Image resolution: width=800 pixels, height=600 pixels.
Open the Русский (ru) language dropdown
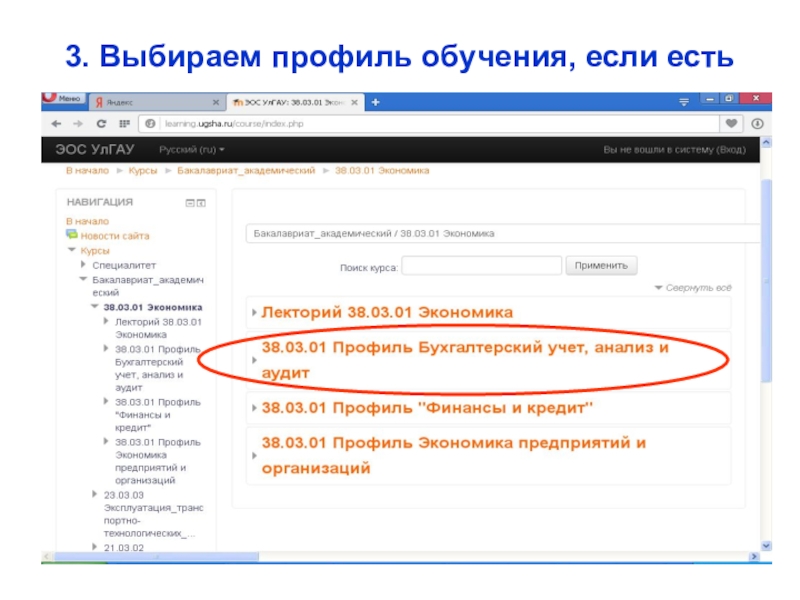pos(194,149)
